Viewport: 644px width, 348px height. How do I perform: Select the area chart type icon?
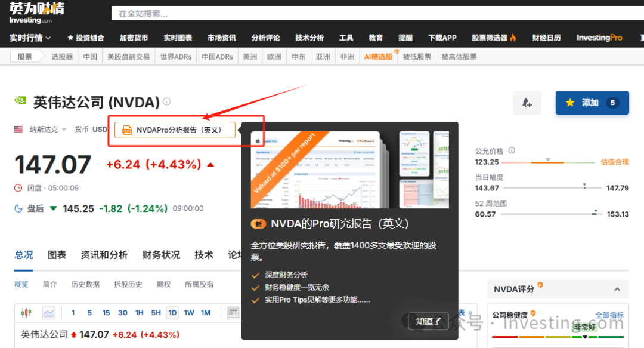point(48,313)
